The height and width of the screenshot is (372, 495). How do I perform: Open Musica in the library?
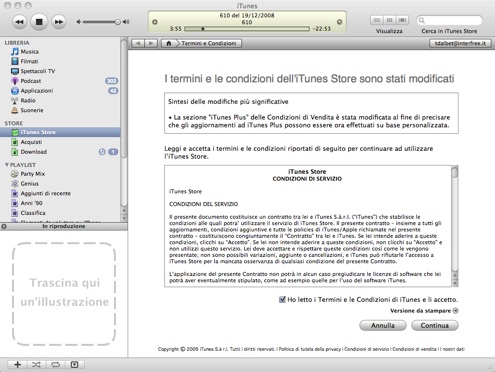[x=60, y=52]
